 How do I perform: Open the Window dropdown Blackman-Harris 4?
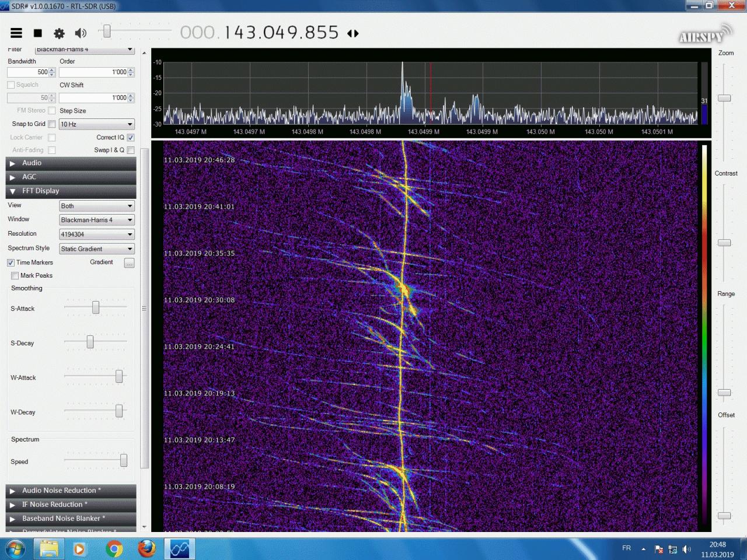tap(97, 220)
